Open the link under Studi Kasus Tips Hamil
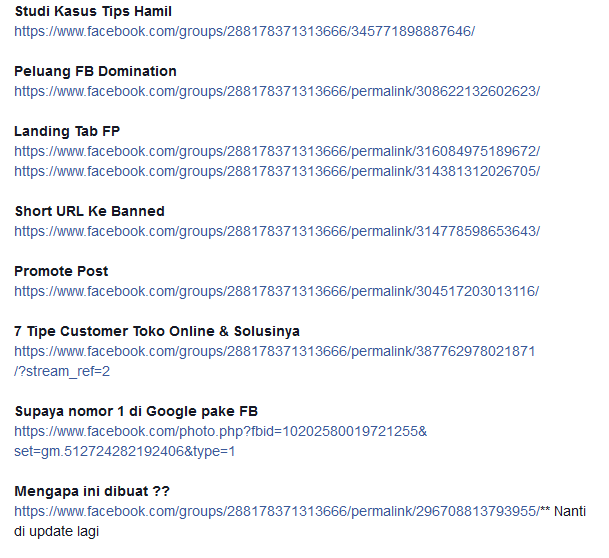The width and height of the screenshot is (609, 558). (244, 31)
